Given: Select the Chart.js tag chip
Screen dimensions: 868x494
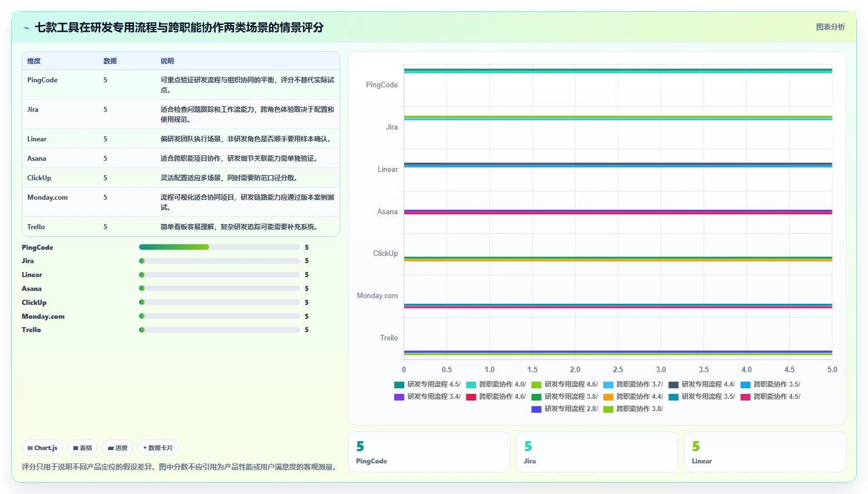Looking at the screenshot, I should point(42,448).
